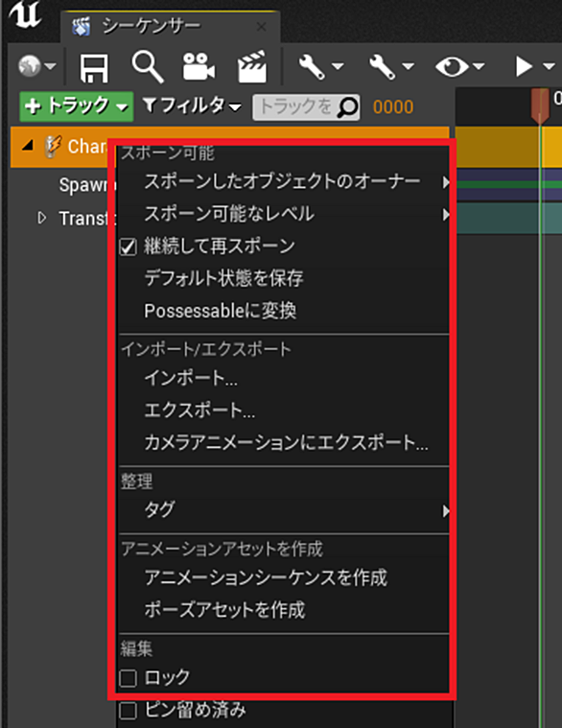The width and height of the screenshot is (562, 728).
Task: Click the world globe icon
Action: point(29,65)
